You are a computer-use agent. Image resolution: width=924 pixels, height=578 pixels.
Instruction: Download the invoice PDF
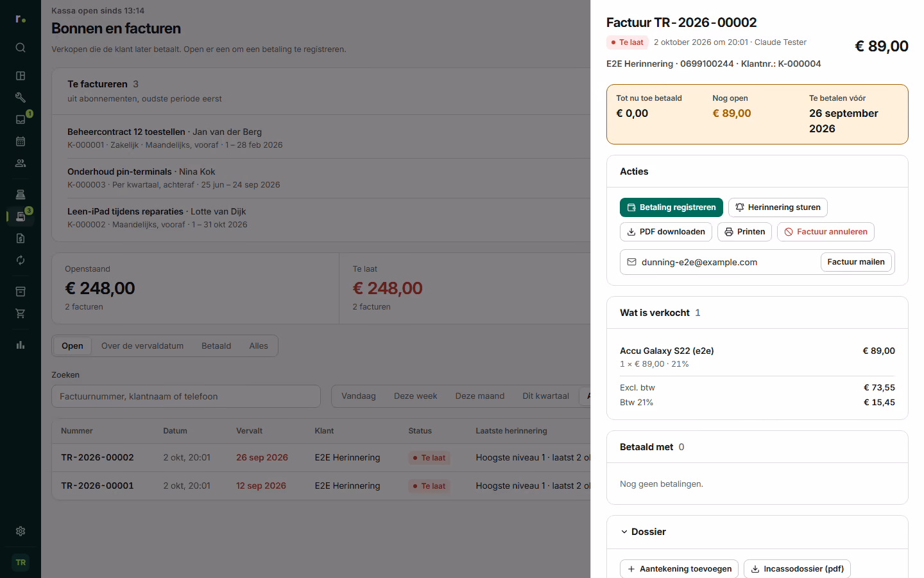click(x=666, y=232)
